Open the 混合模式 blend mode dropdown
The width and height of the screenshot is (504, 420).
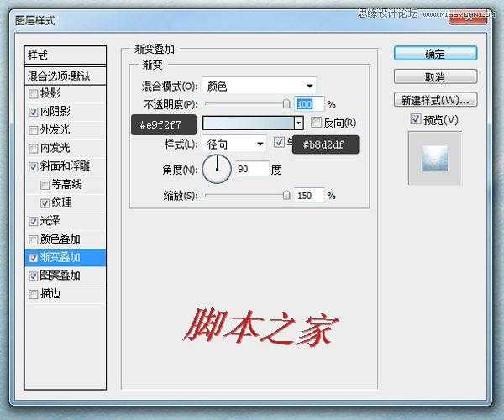259,86
